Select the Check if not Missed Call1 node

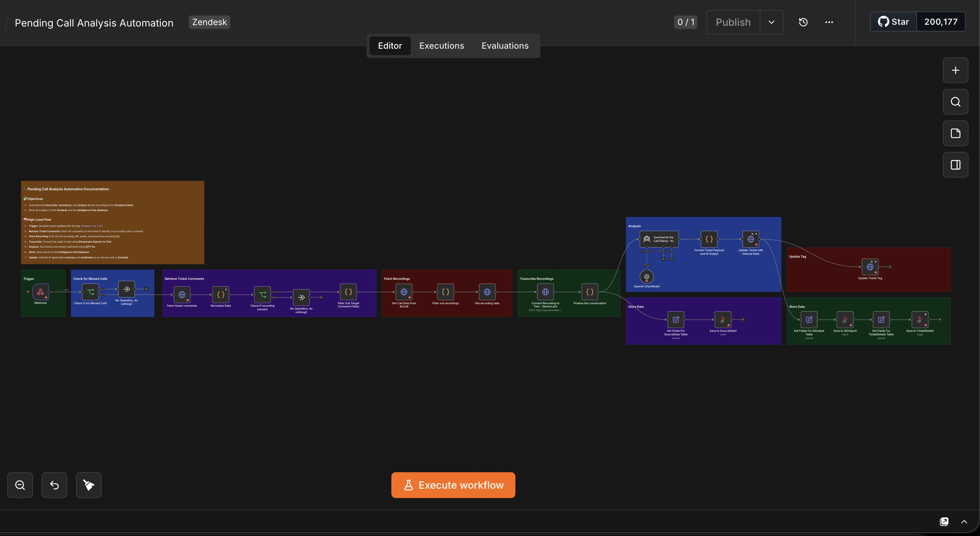pyautogui.click(x=91, y=292)
